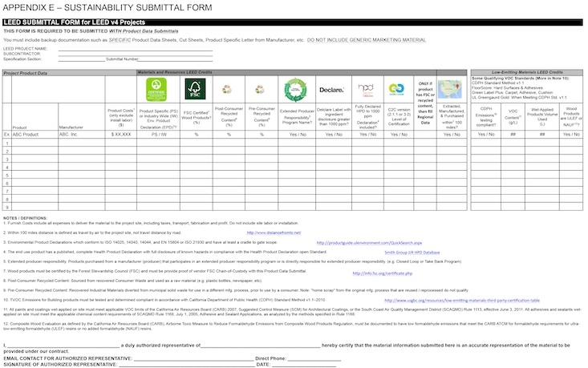This screenshot has height=368, width=588.
Task: Click the "Low-Emitting Materials LEED Credits" header
Action: coord(527,72)
